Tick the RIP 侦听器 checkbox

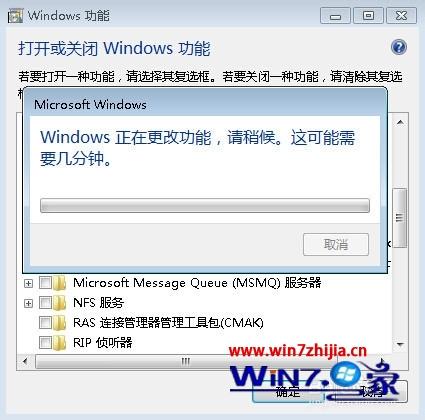coord(45,342)
